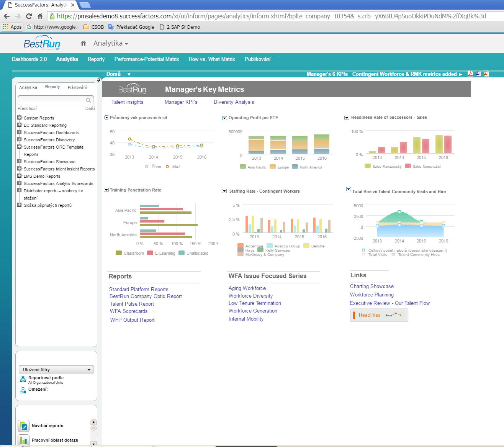This screenshot has width=504, height=447.
Task: Export the dashboard to Word
Action: [x=478, y=74]
